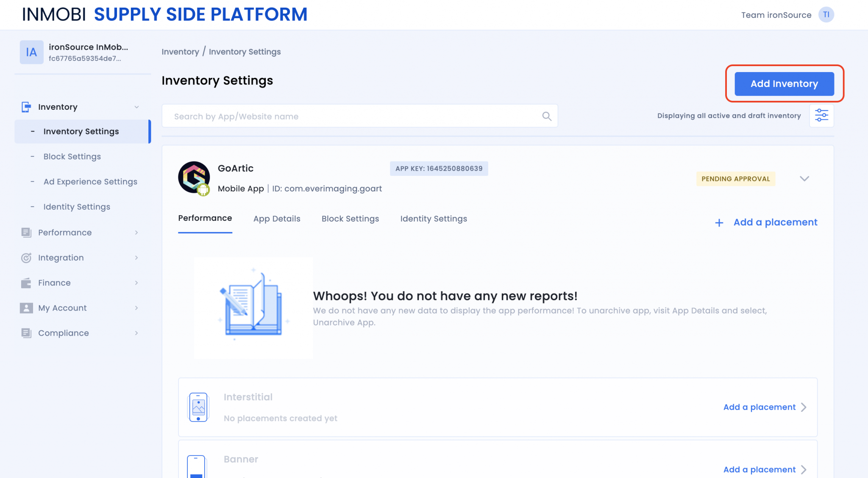
Task: Add a placement for Interstitial
Action: (x=759, y=407)
